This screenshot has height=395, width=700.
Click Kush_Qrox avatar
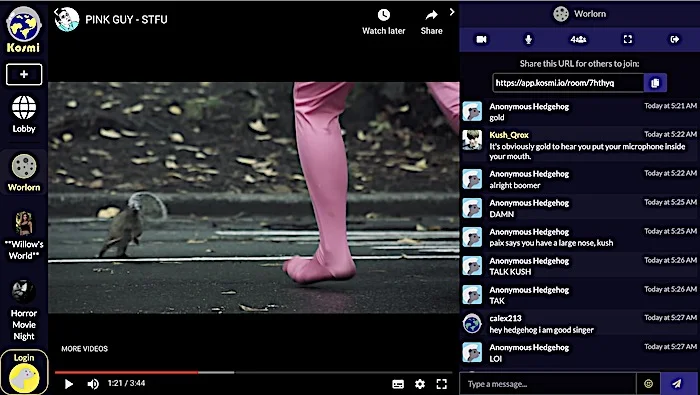click(x=472, y=140)
